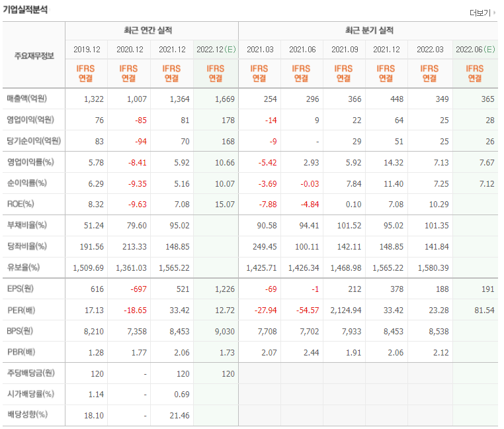
Task: Click the 2021.09 column header
Action: [345, 50]
